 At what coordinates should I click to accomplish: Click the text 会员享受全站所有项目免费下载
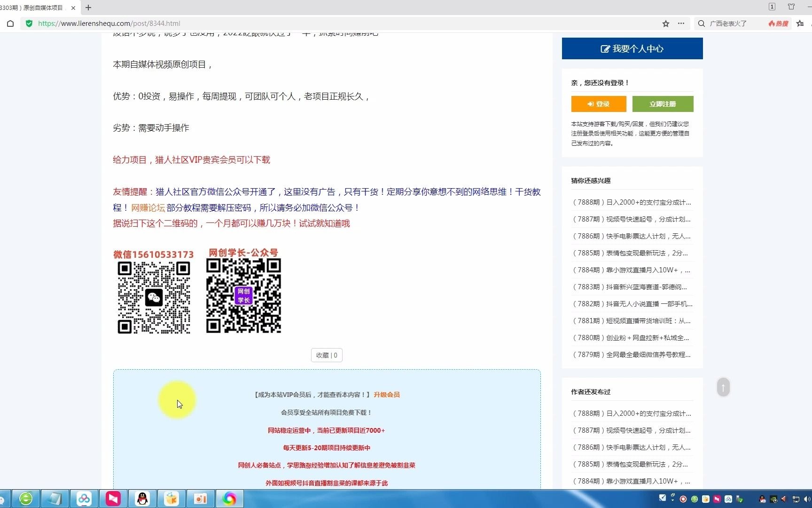click(x=327, y=413)
